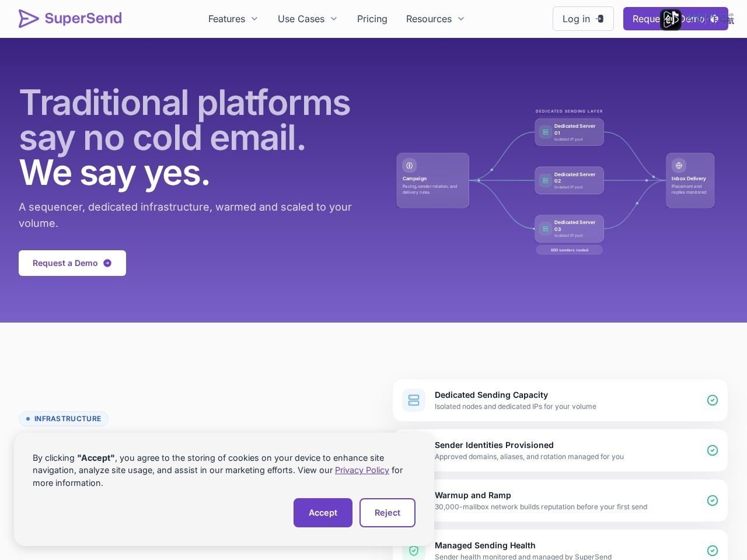Click the "Dedicated Server 01" label
Screen dimensions: 747x560
pos(575,129)
